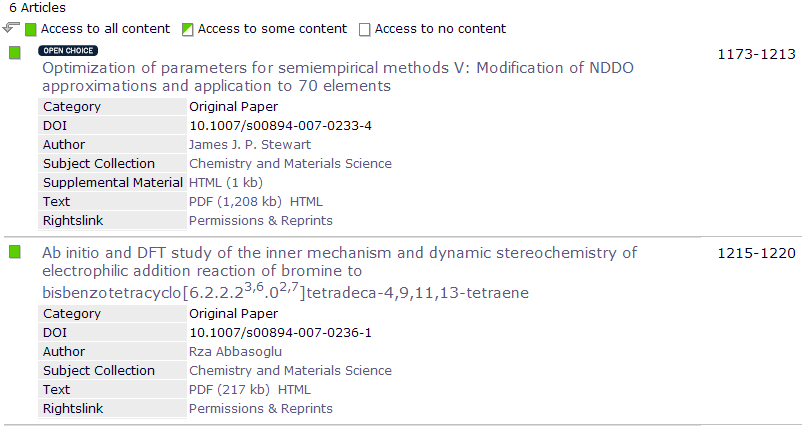804x429 pixels.
Task: Click the green access square beside the Ab initio article
Action: point(14,251)
